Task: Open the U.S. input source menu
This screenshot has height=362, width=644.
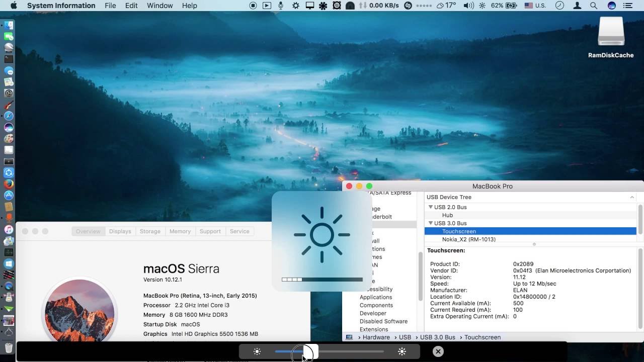Action: 535,6
